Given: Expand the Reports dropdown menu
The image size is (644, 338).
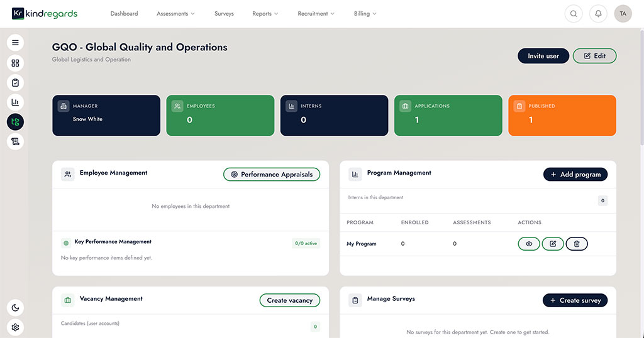Looking at the screenshot, I should pos(265,14).
